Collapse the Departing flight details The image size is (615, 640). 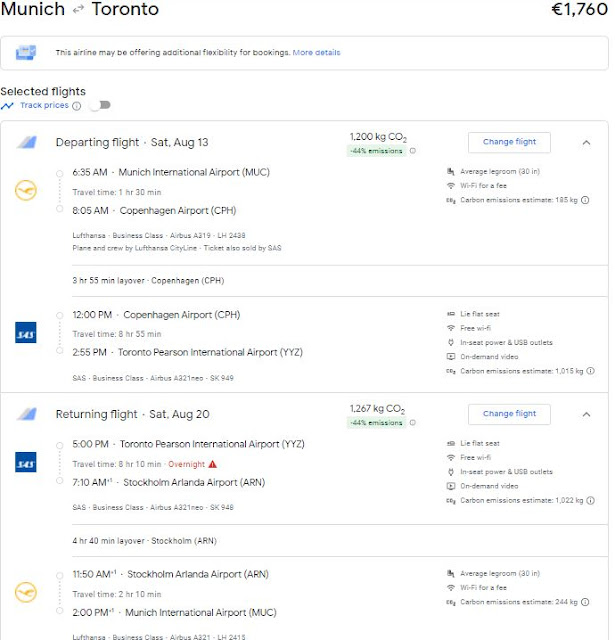[x=586, y=142]
